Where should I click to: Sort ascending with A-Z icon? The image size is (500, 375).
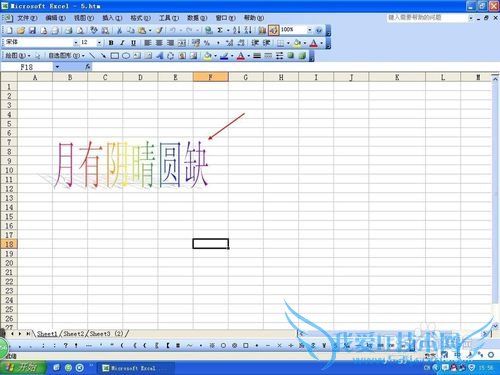tap(237, 30)
